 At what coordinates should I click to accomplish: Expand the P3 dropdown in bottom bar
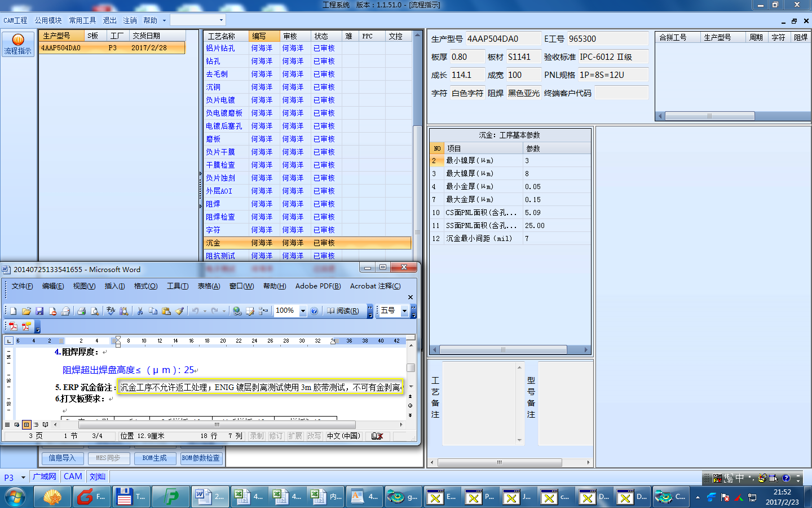[23, 478]
